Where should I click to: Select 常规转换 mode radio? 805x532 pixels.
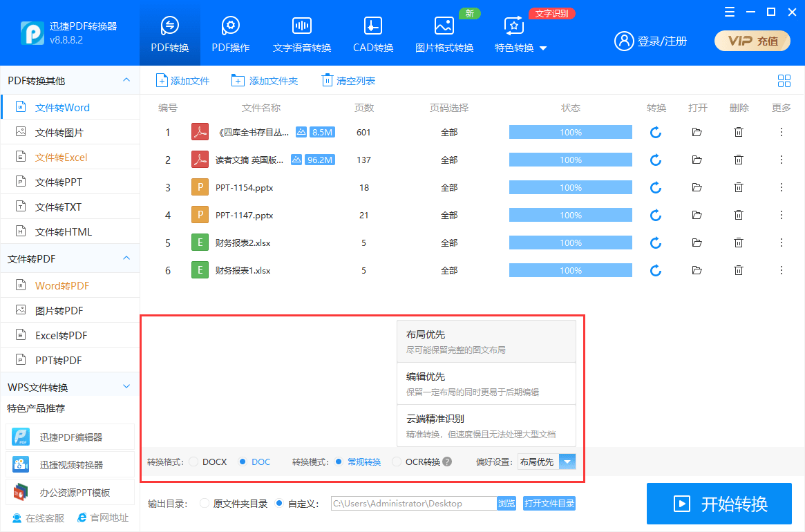pyautogui.click(x=339, y=462)
